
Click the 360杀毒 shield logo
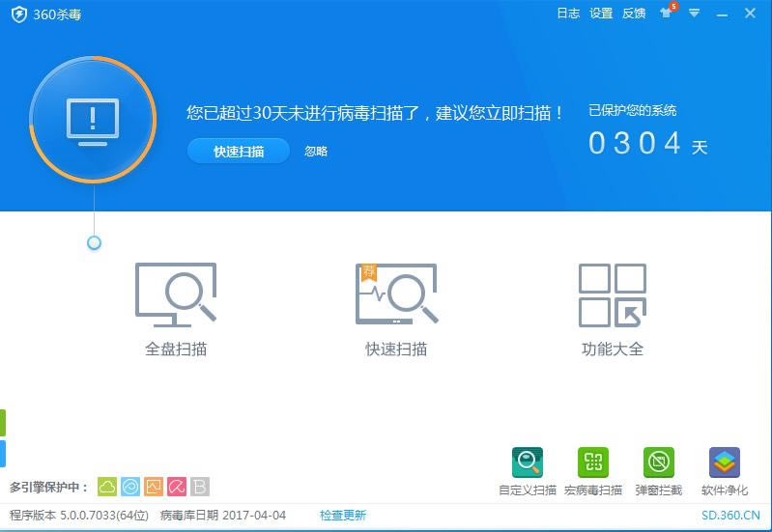pos(18,14)
